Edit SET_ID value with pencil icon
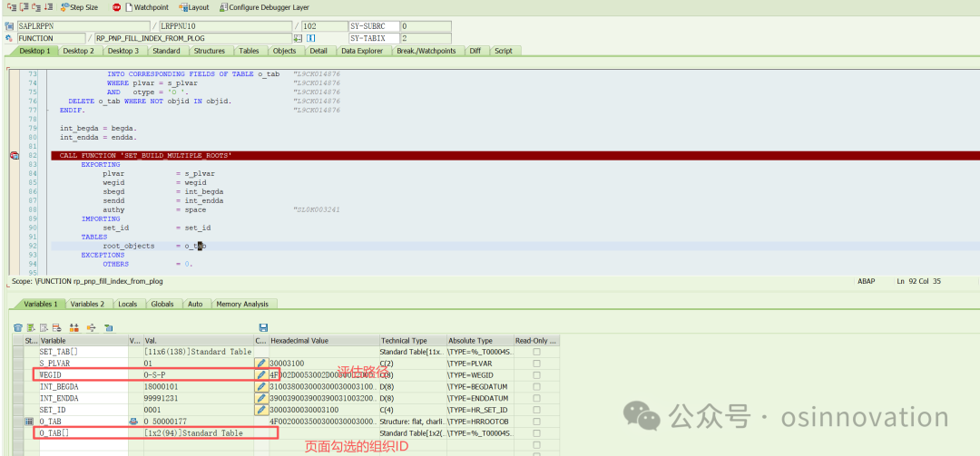 [x=261, y=411]
